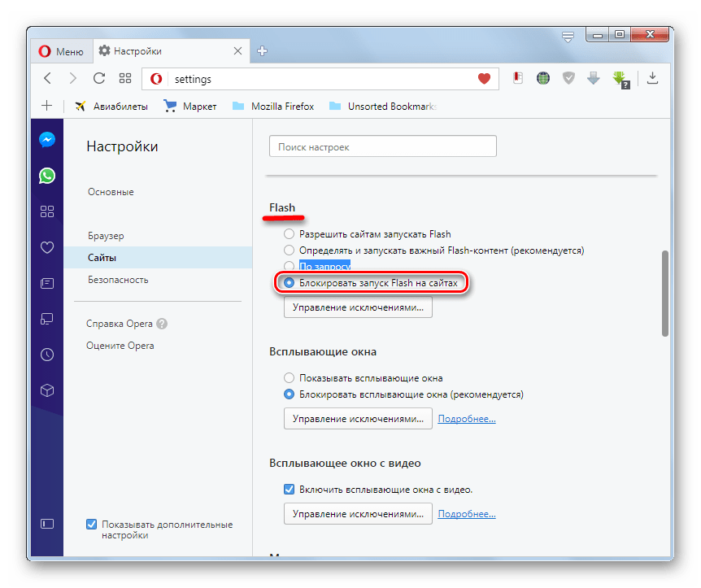Image resolution: width=701 pixels, height=588 pixels.
Task: Open Speed Dial from the sidebar
Action: [47, 211]
